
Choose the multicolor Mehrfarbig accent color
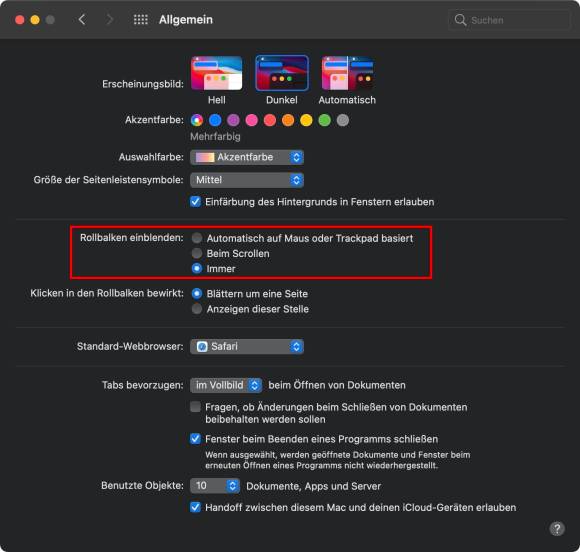pyautogui.click(x=197, y=120)
